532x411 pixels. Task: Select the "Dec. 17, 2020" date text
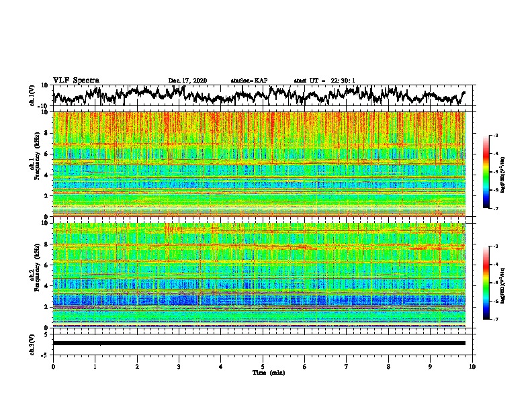pos(187,81)
